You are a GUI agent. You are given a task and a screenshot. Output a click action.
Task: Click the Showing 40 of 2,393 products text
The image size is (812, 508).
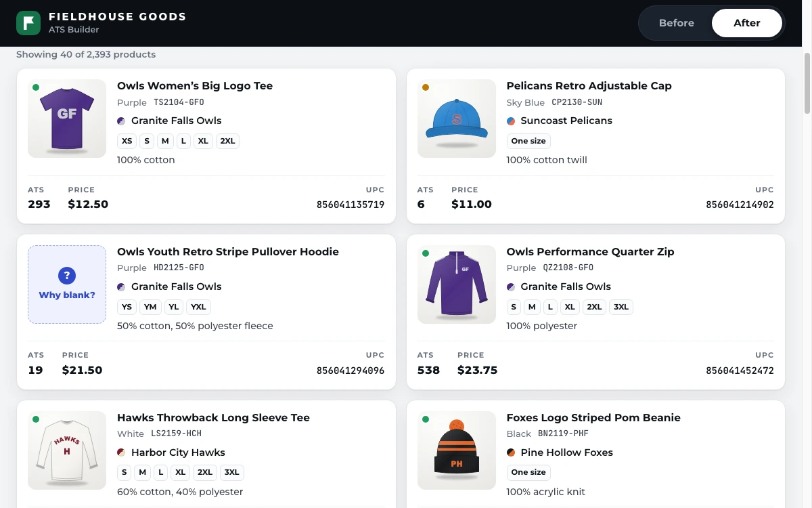(x=86, y=54)
